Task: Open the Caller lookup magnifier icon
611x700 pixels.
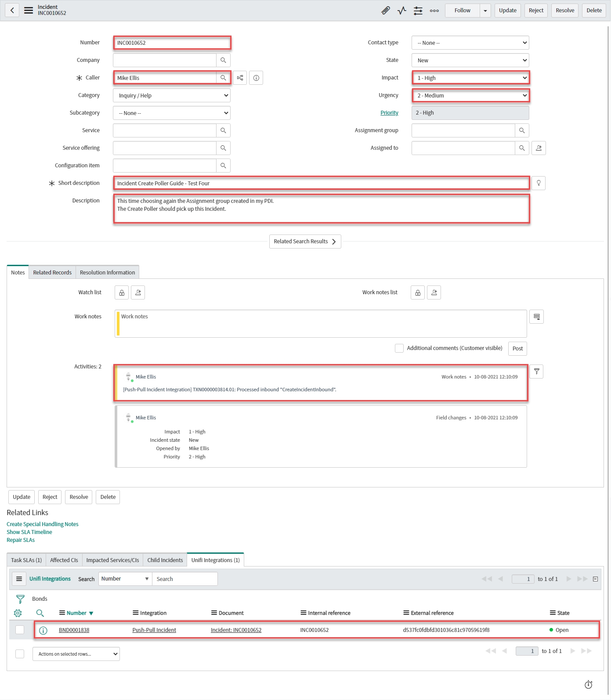Action: pos(223,78)
